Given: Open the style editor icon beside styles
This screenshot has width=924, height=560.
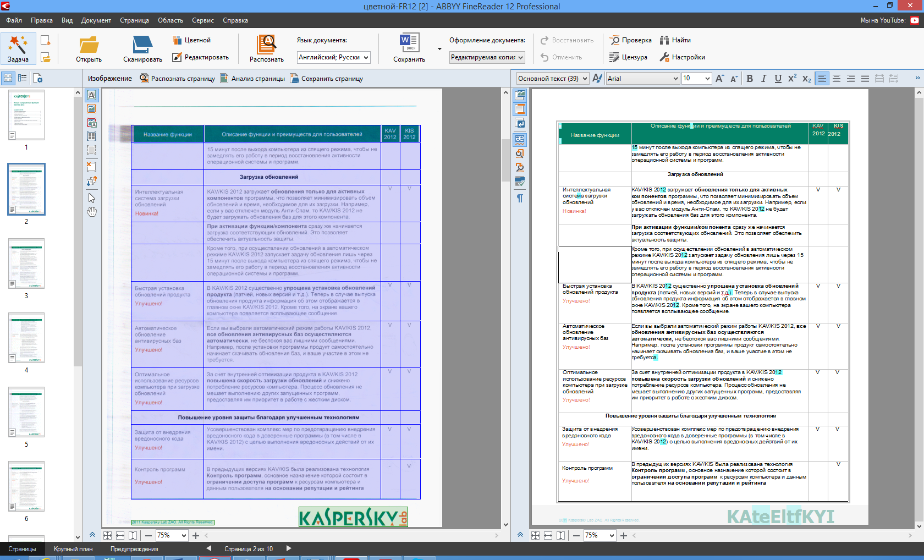Looking at the screenshot, I should coord(597,78).
